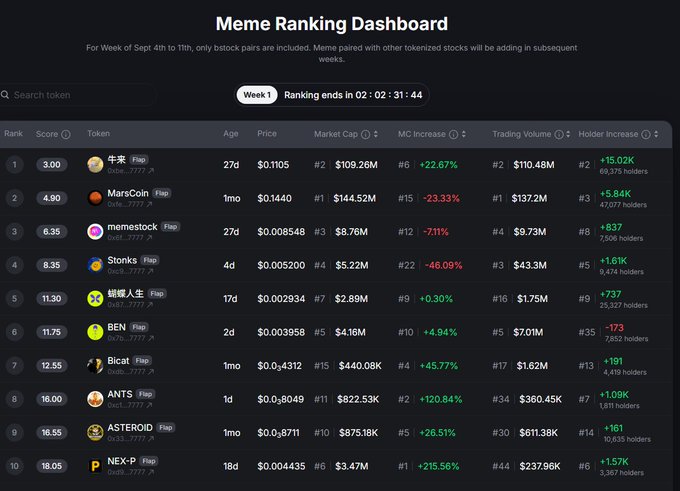This screenshot has height=491, width=680.
Task: Click the -173 holder increase value
Action: 614,327
